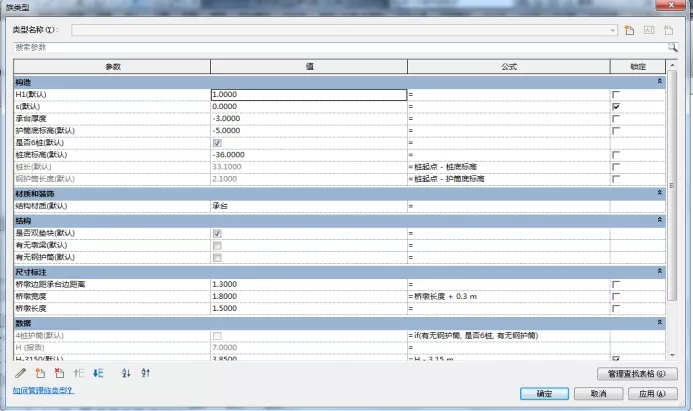Image resolution: width=693 pixels, height=411 pixels.
Task: Click the vertical scrollbar of the parameter list
Action: [672, 200]
